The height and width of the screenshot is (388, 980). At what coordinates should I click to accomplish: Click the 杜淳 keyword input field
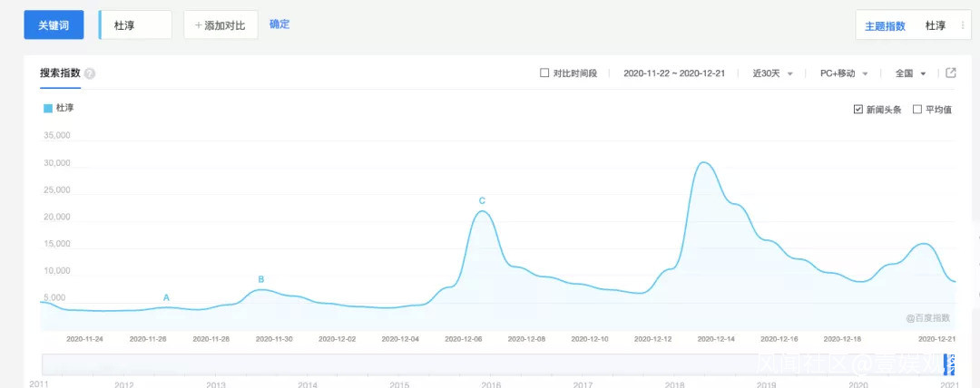point(136,25)
